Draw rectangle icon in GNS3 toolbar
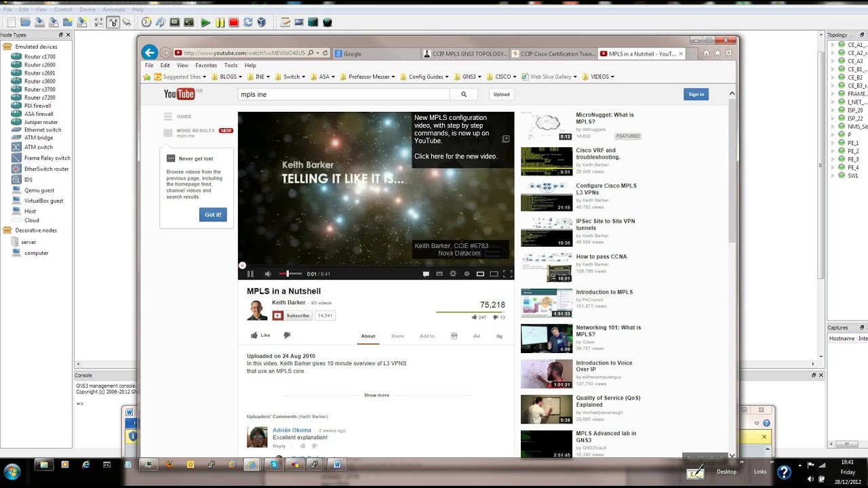This screenshot has width=868, height=488. pos(313,22)
